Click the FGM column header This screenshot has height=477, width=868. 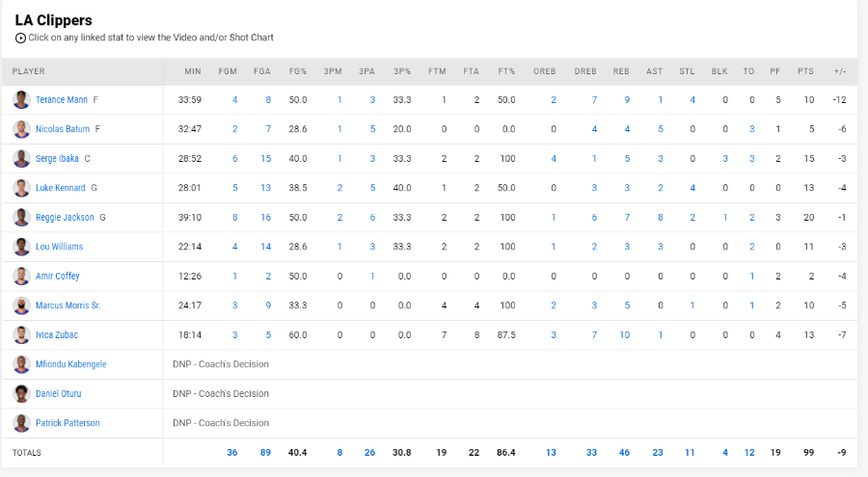point(228,71)
